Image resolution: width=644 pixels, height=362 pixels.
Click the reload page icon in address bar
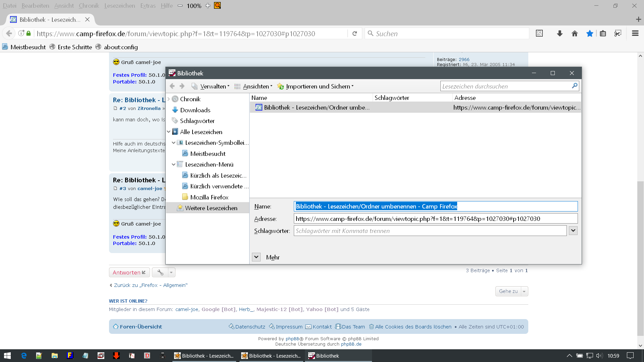click(x=355, y=34)
